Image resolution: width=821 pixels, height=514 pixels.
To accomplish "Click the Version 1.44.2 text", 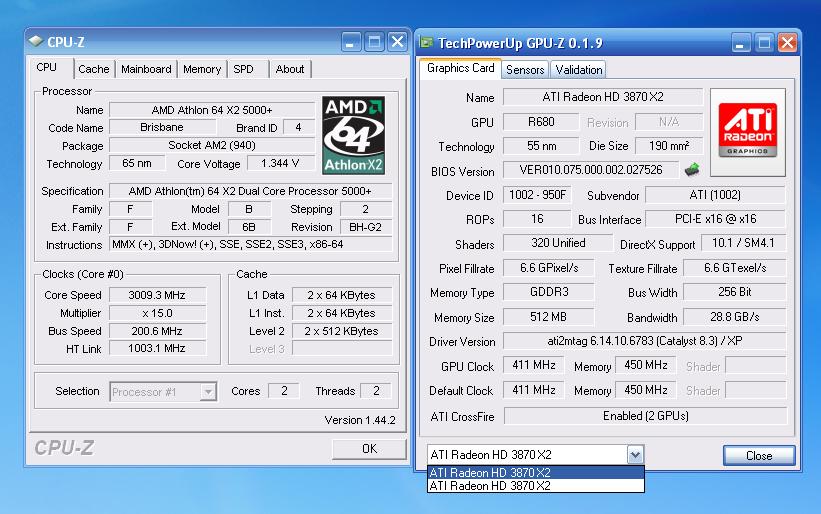I will pyautogui.click(x=360, y=420).
